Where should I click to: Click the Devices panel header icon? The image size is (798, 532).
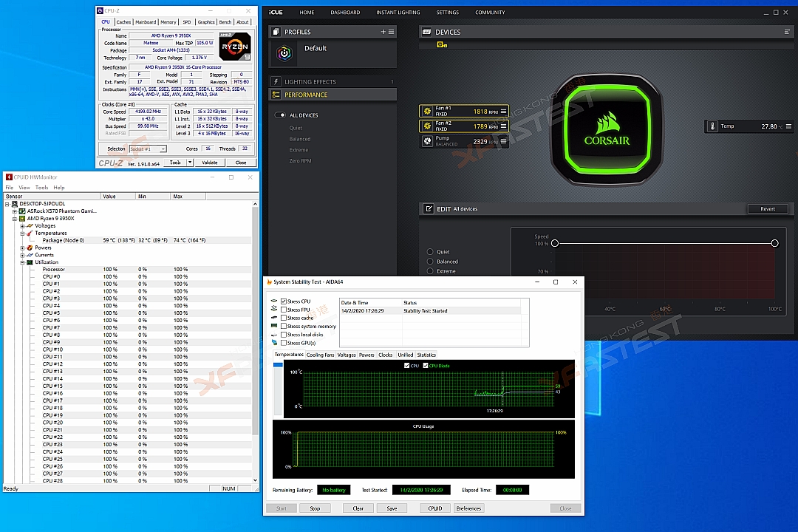426,32
